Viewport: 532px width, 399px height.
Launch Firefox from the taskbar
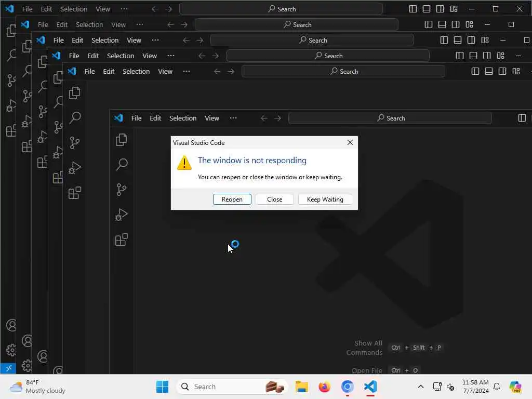coord(324,387)
